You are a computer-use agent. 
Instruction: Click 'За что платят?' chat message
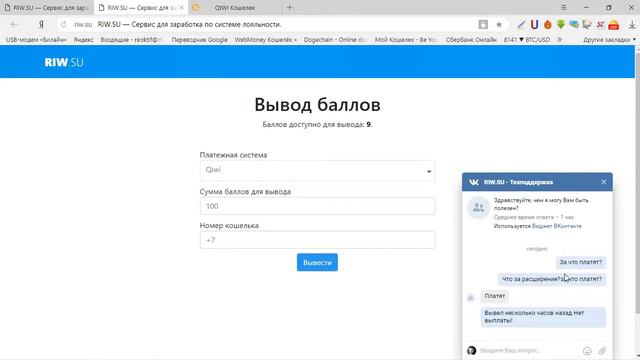coord(580,262)
